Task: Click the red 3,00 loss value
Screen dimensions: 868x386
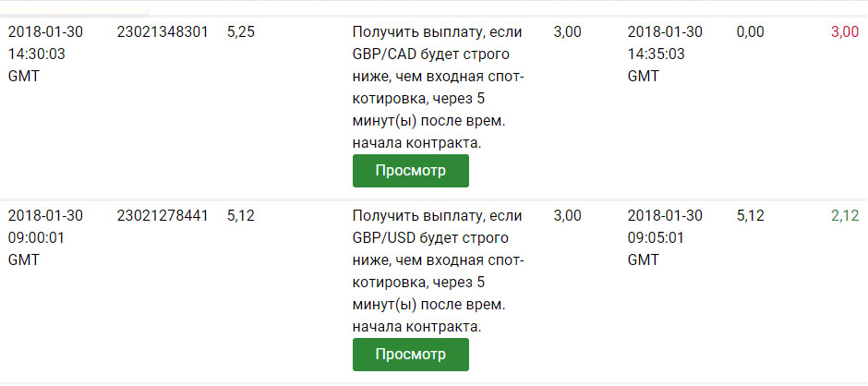Action: tap(844, 32)
